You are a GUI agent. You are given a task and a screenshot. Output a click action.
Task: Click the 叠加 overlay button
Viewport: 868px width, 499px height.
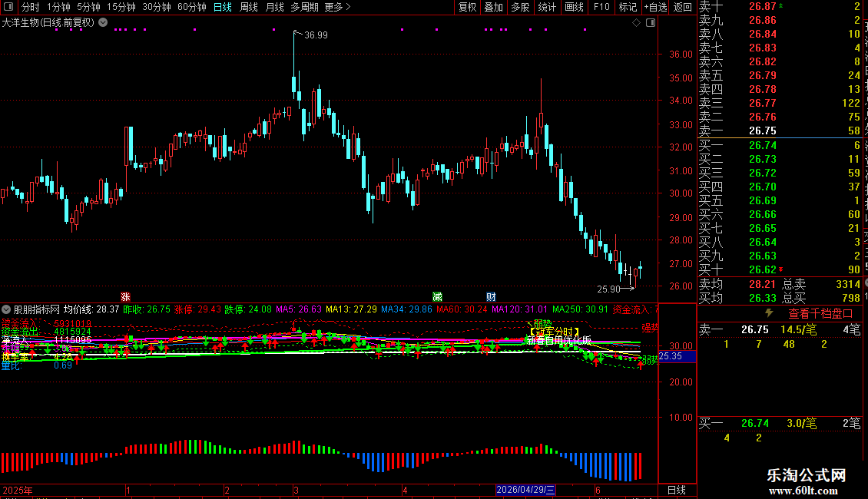click(x=494, y=7)
